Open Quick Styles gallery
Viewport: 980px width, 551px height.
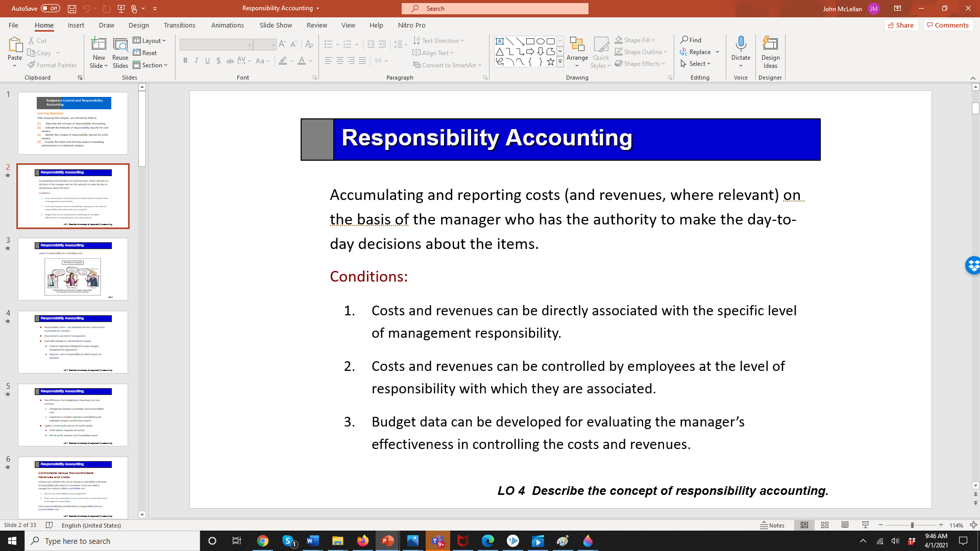click(601, 52)
